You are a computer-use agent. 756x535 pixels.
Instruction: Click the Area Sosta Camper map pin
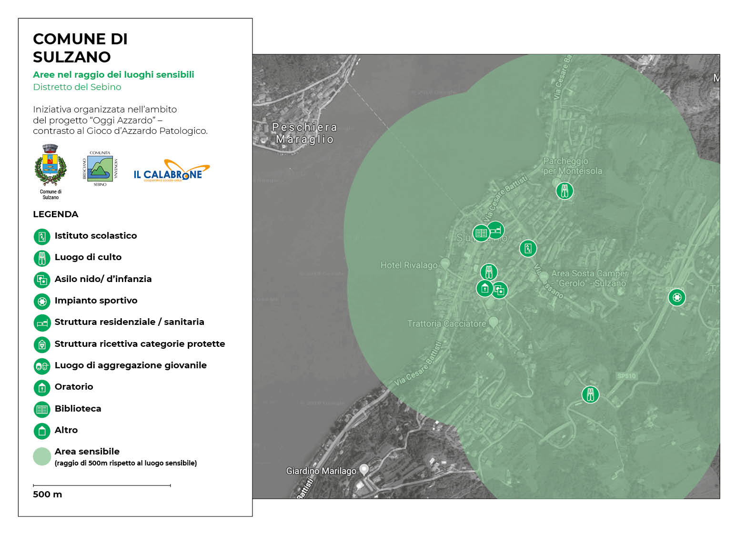(544, 277)
